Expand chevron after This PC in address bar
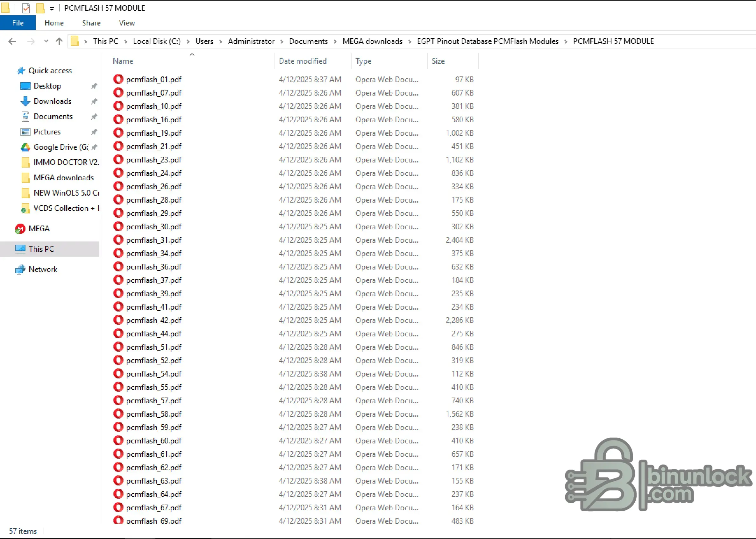Screen dimensions: 756x539 coord(126,41)
